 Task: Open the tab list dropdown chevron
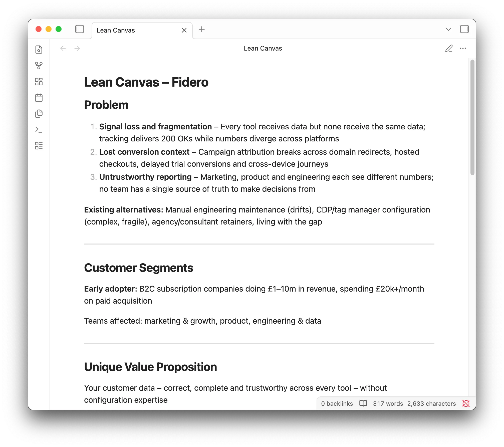[448, 29]
